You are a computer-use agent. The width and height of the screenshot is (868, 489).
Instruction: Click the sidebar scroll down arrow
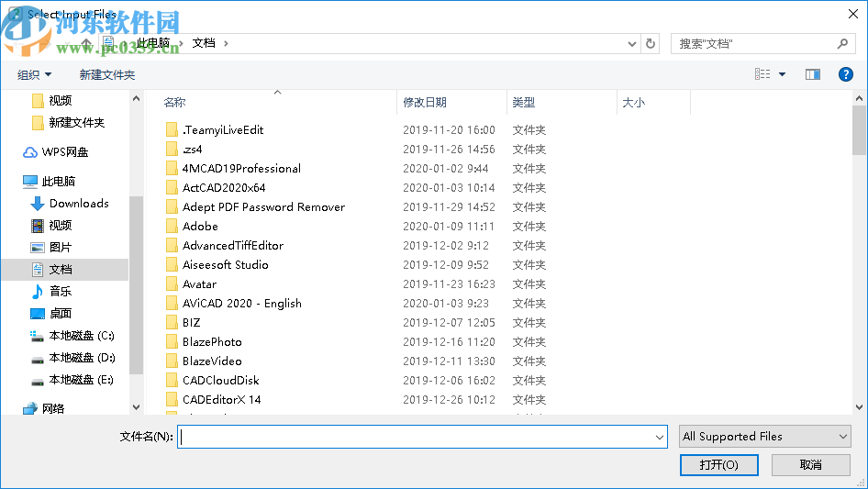136,407
